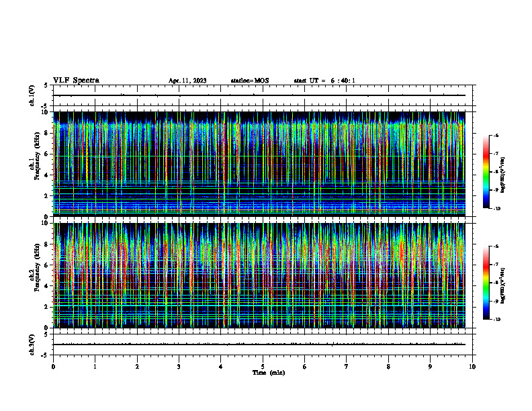Click the ch.2 spectrogram color bar
The image size is (532, 411).
[486, 283]
